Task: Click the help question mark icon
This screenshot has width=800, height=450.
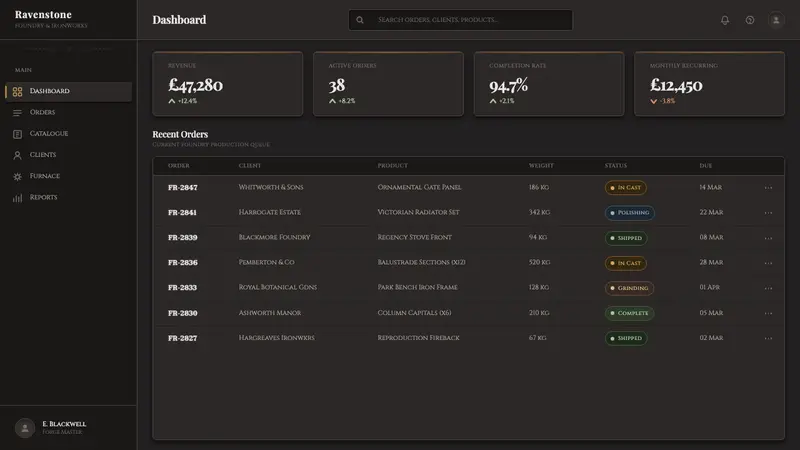Action: click(x=749, y=20)
